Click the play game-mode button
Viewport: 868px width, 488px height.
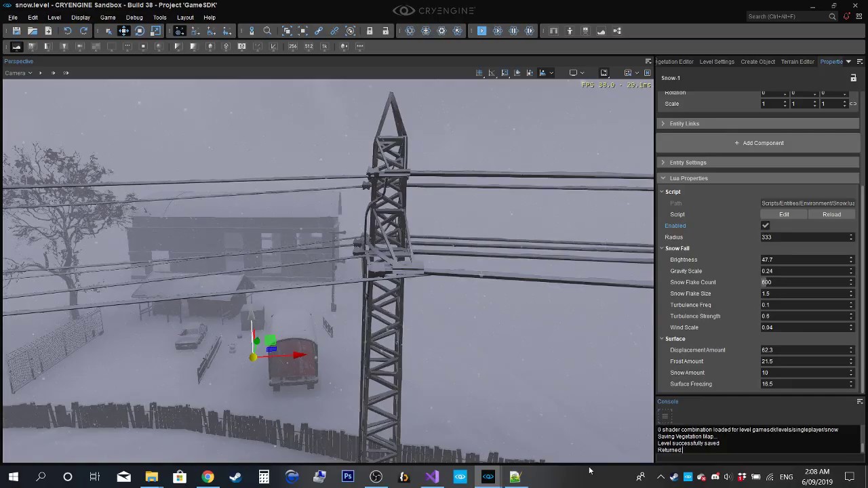[482, 30]
